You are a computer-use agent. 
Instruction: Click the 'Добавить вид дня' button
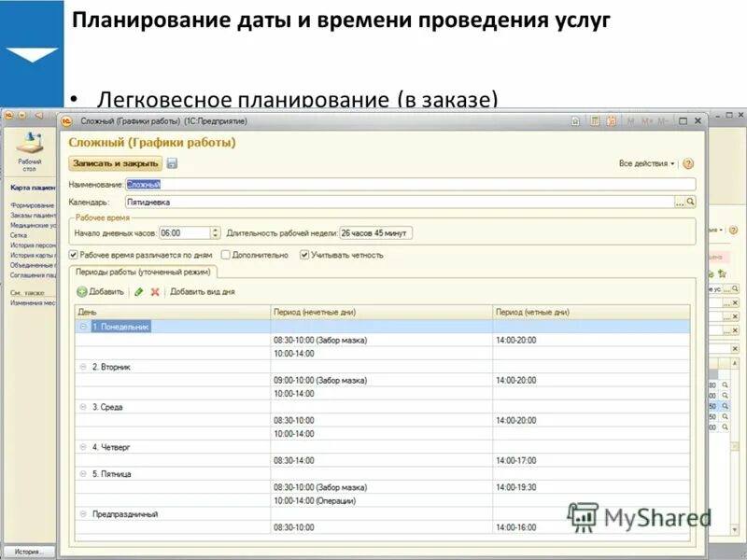(202, 292)
